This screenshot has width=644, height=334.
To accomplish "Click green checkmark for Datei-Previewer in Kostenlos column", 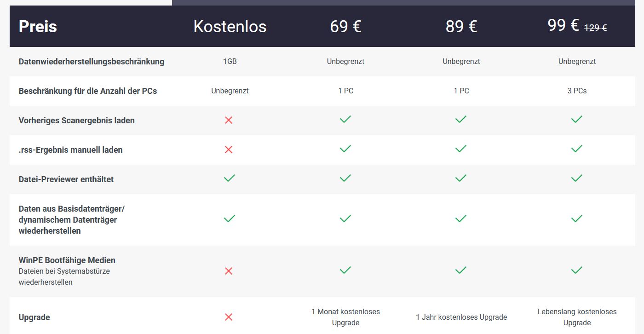I will point(230,178).
